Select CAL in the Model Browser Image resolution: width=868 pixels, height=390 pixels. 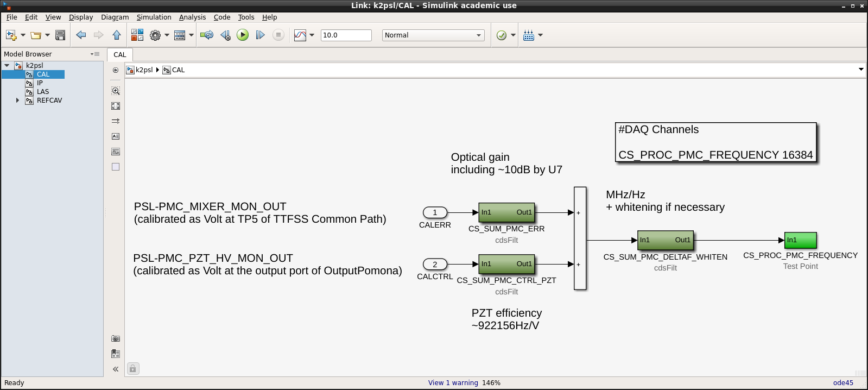(x=43, y=74)
